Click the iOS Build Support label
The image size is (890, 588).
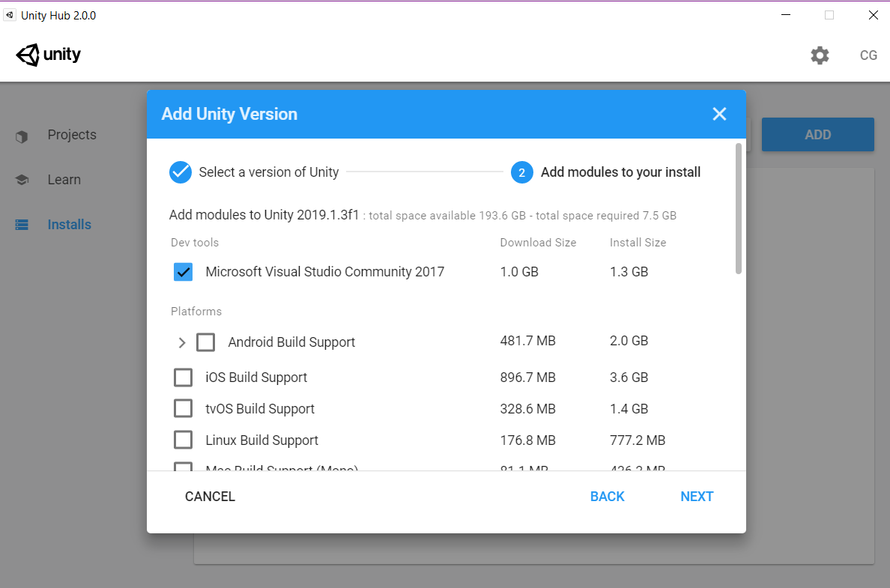coord(256,378)
